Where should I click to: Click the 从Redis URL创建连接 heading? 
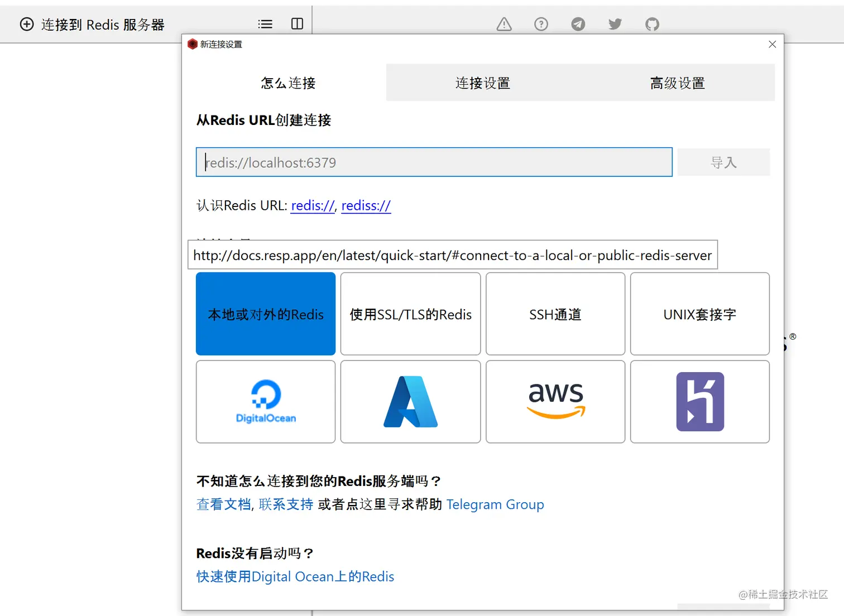point(263,120)
